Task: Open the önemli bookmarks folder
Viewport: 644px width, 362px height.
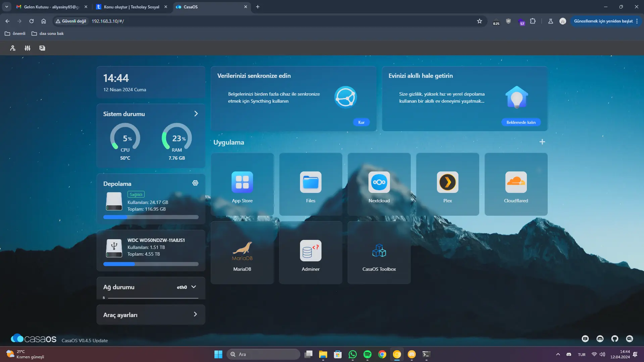Action: pos(15,34)
